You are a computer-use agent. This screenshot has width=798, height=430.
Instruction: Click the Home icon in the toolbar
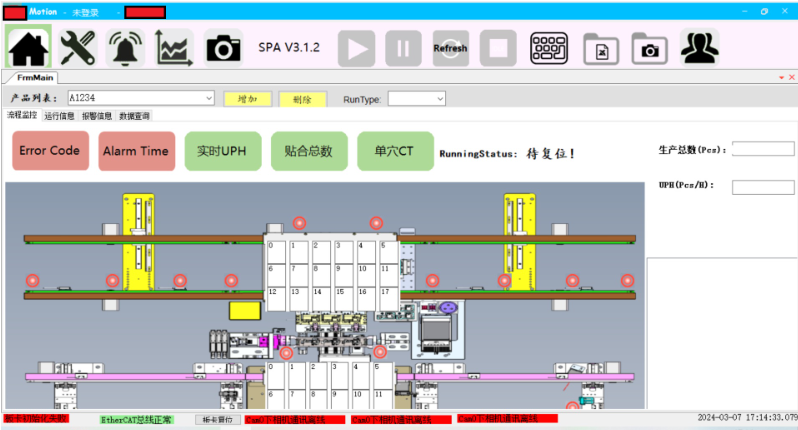[28, 47]
